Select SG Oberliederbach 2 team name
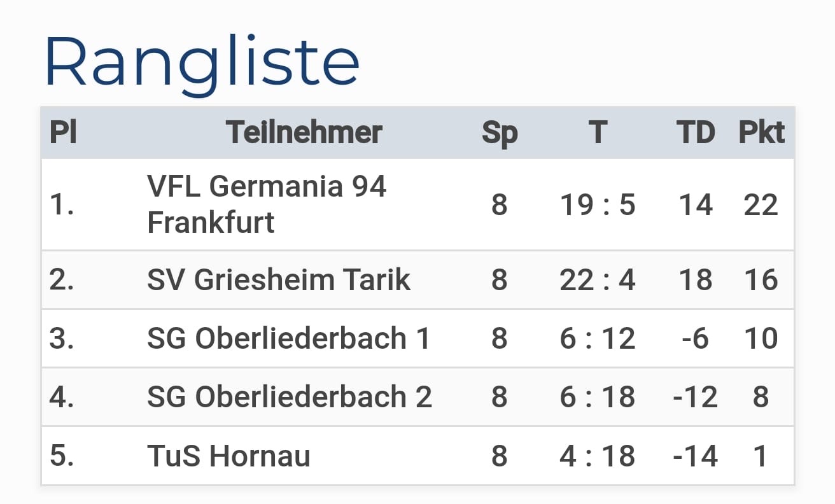 pyautogui.click(x=290, y=397)
